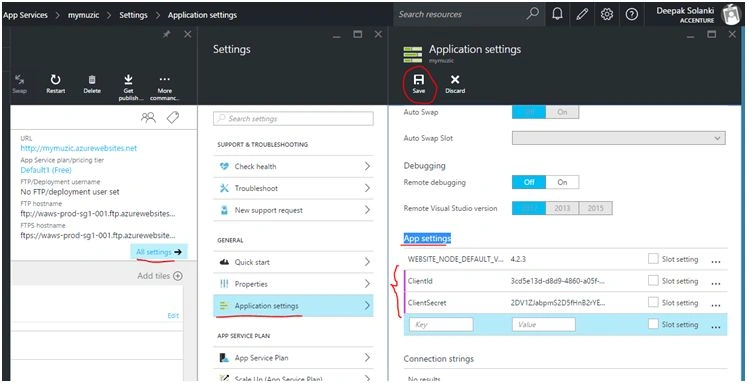The image size is (747, 383).
Task: Click All settings link
Action: [159, 252]
